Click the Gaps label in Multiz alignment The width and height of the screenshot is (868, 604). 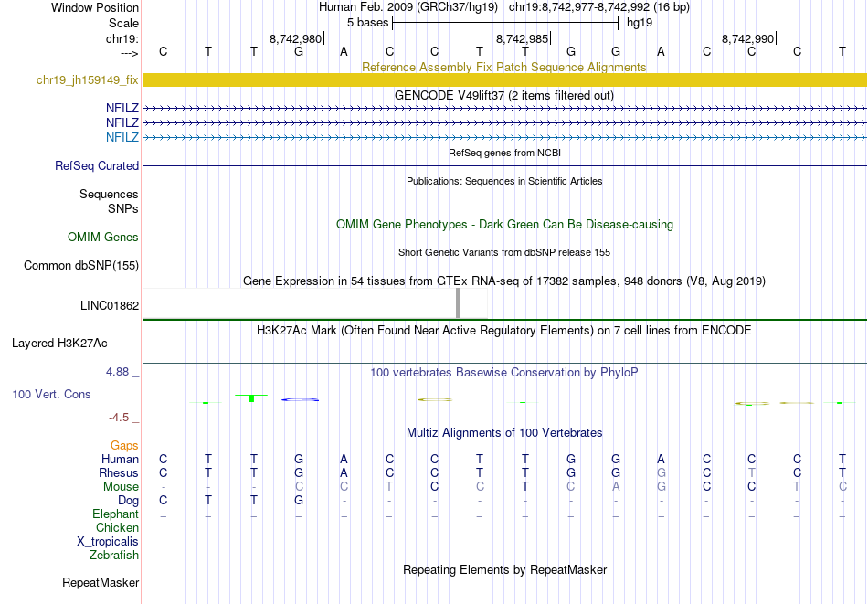pos(124,445)
